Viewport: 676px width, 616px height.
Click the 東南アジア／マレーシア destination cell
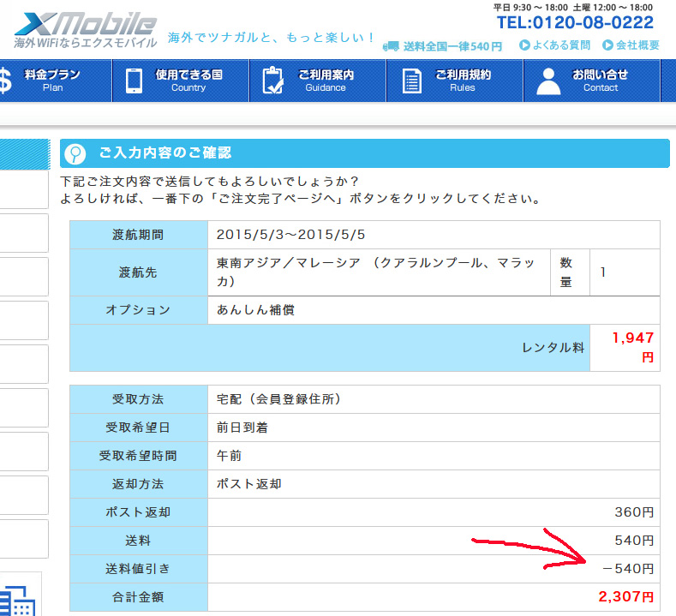click(x=379, y=272)
